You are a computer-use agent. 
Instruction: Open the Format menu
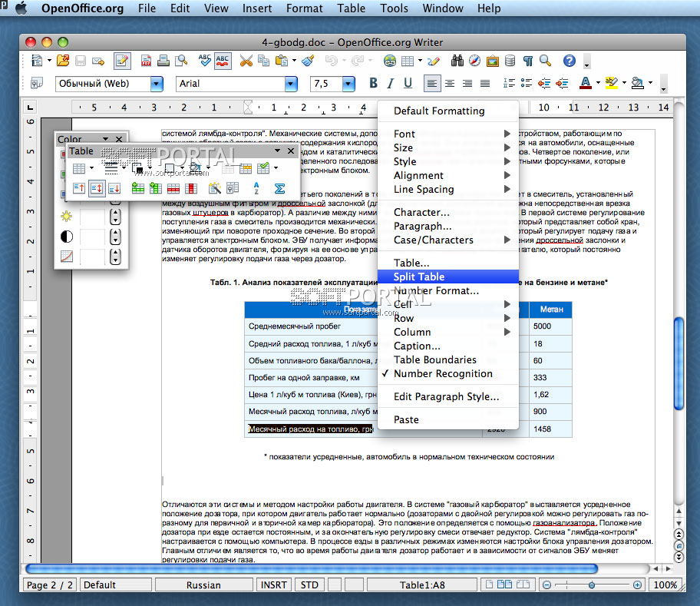click(304, 8)
